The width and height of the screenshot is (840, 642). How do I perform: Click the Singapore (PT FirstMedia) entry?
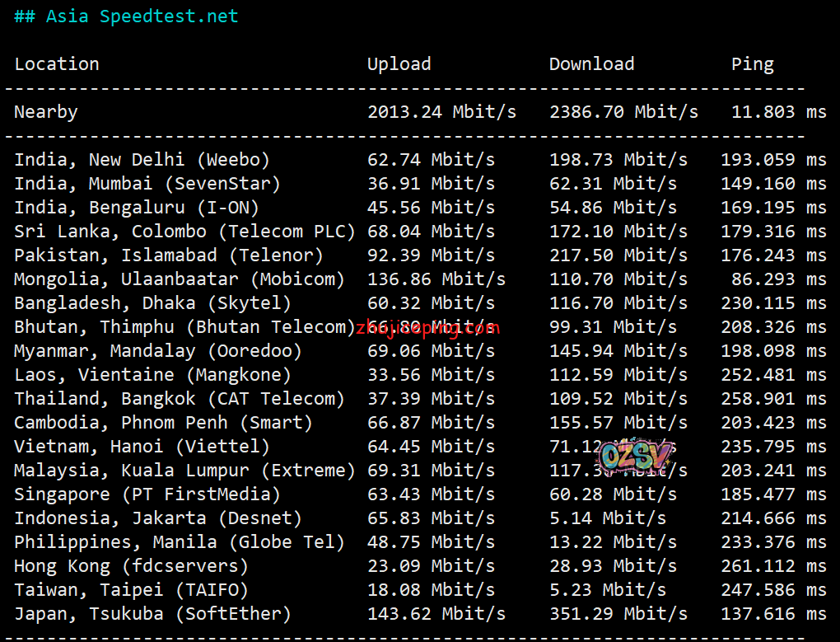coord(147,494)
